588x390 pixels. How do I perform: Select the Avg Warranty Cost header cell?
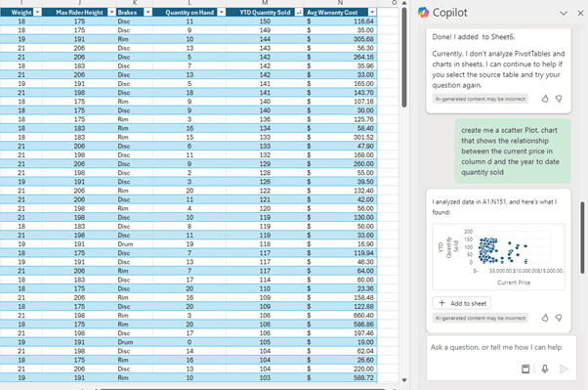click(340, 13)
